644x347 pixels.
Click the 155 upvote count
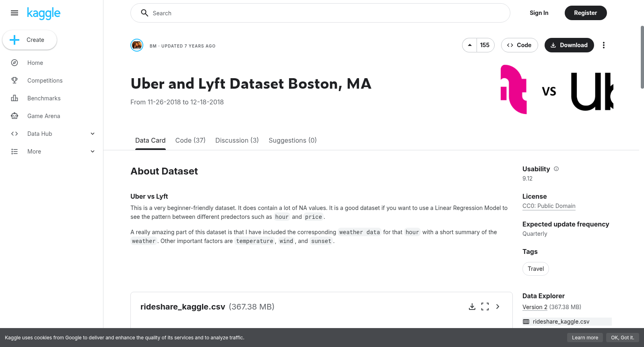485,45
